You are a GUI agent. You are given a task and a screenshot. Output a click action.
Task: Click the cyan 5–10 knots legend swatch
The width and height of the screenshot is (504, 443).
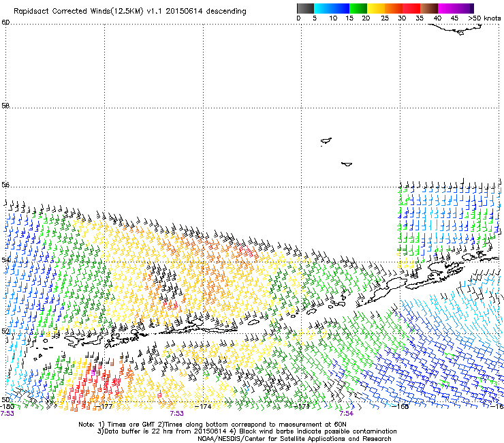click(323, 8)
